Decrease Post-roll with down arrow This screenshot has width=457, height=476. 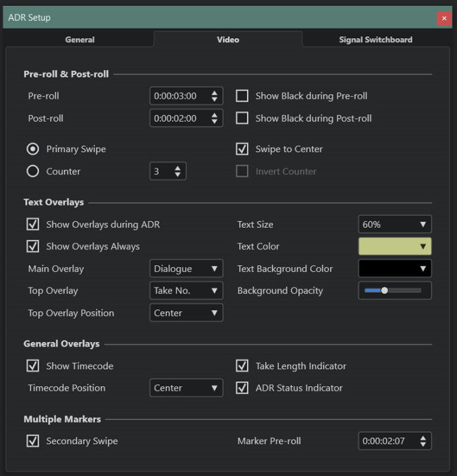[214, 121]
